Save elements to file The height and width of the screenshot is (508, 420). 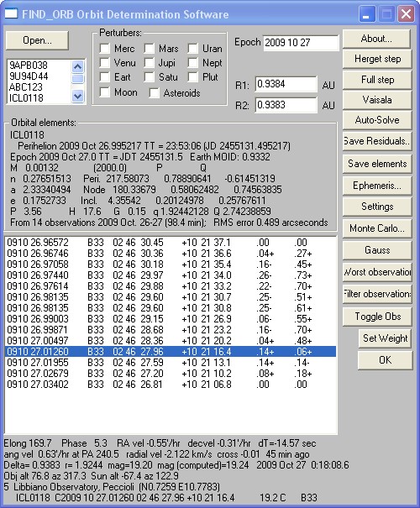(377, 164)
